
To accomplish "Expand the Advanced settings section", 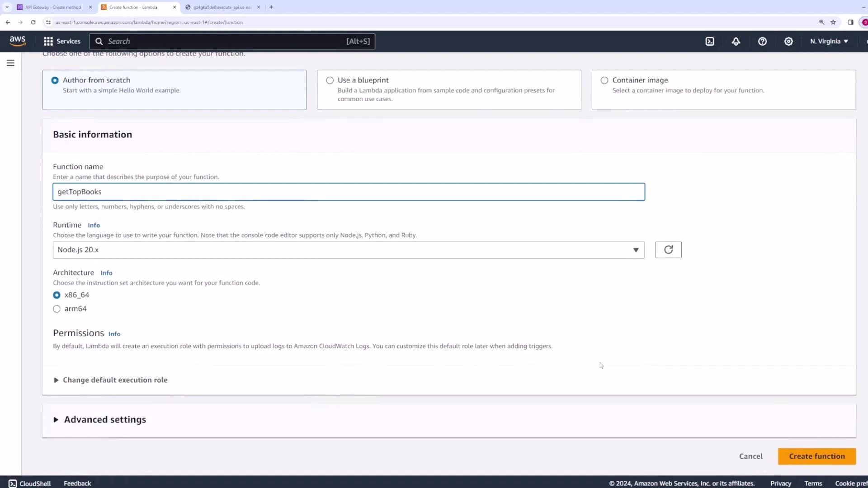I will click(100, 419).
